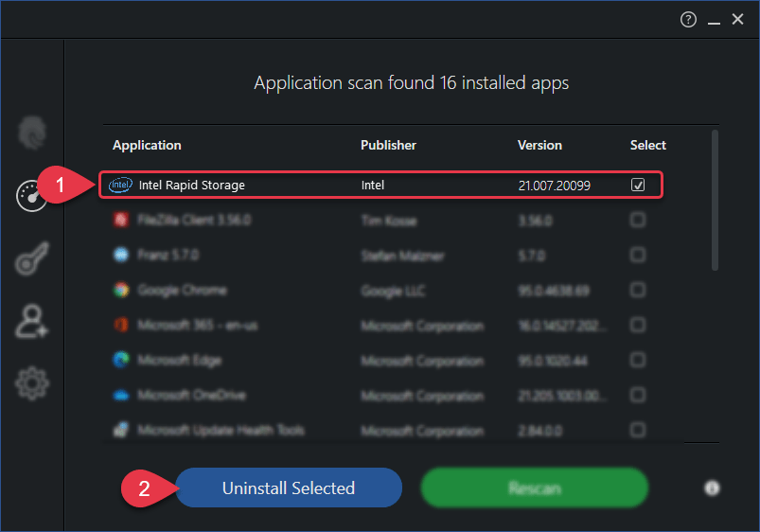Click the Intel publisher cell
Screen dimensions: 760x532
[x=373, y=185]
